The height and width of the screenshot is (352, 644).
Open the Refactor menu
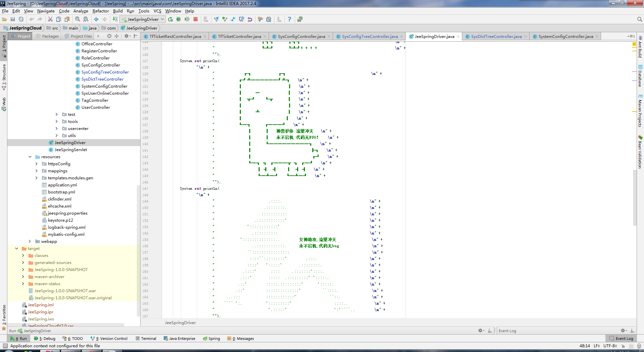point(101,11)
